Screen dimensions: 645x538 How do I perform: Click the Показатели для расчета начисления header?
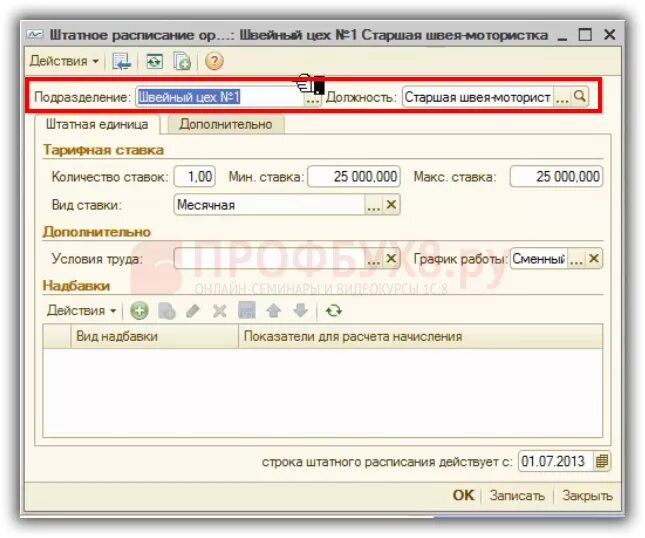[x=420, y=336]
